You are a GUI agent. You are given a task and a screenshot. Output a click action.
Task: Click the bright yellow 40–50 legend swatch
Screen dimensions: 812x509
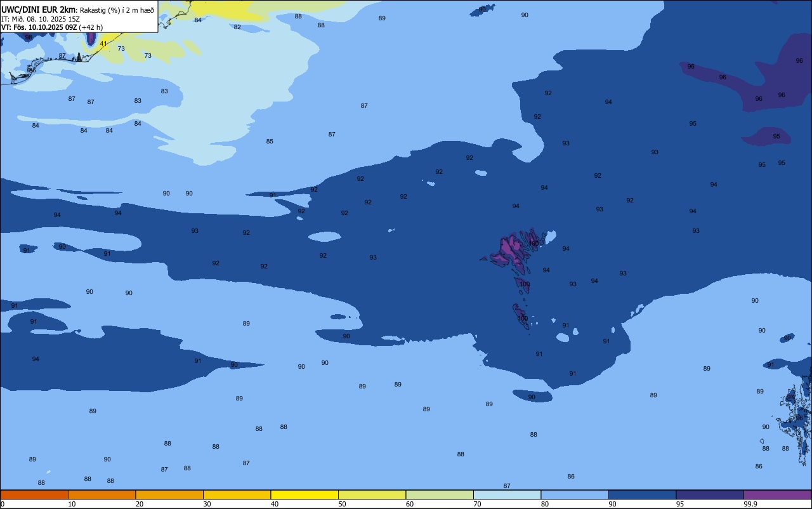[x=304, y=494]
